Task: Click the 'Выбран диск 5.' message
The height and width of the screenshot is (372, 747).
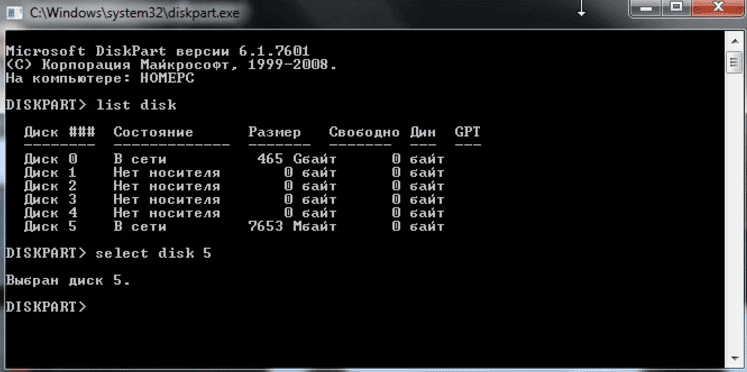Action: point(68,281)
